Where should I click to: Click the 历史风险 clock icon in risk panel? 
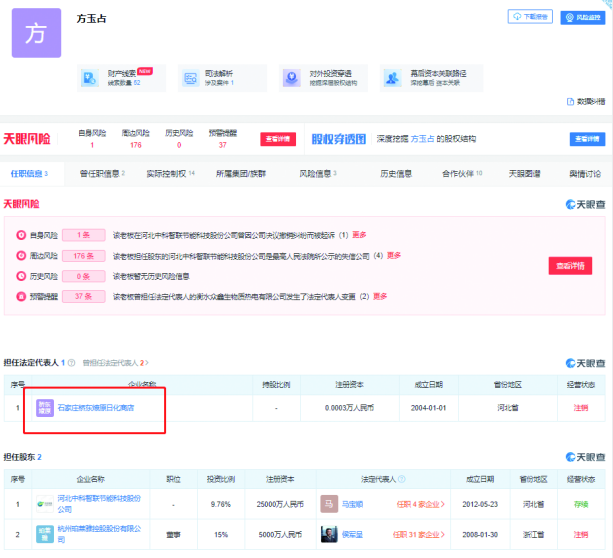pos(21,276)
